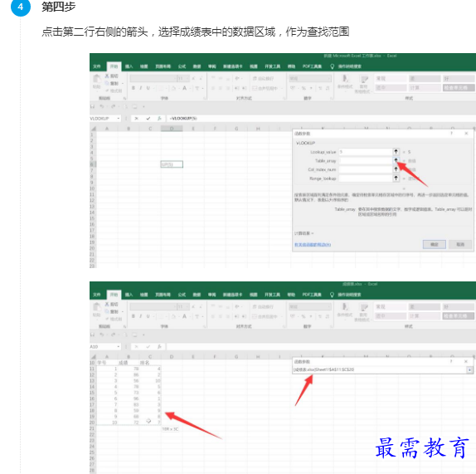The width and height of the screenshot is (476, 474).
Task: Click the File (文件) tab in the upper Excel
Action: click(97, 66)
